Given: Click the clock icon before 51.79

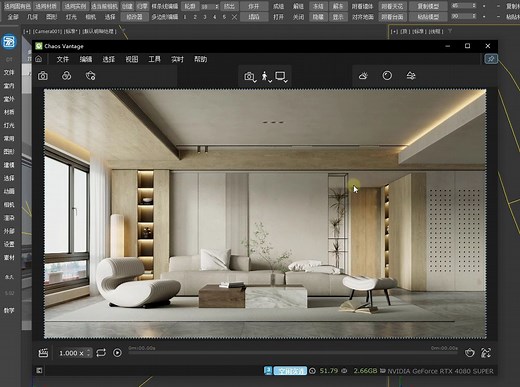Looking at the screenshot, I should pyautogui.click(x=312, y=371).
